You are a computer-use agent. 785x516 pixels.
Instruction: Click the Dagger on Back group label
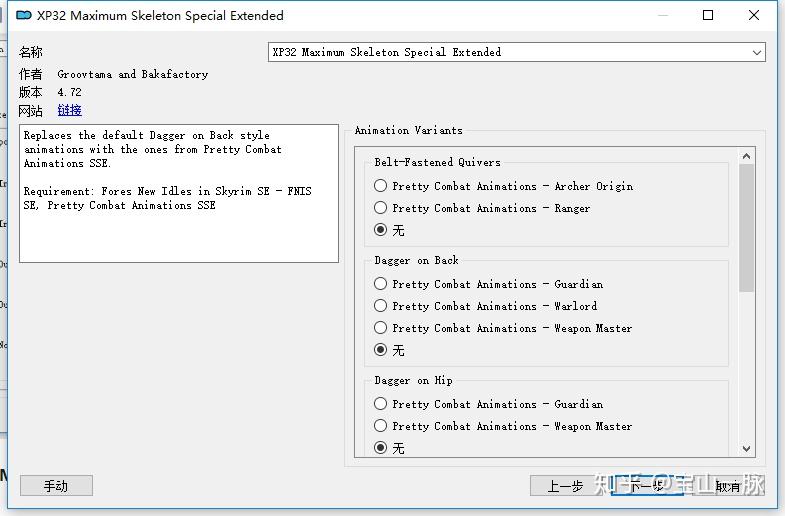pos(416,260)
